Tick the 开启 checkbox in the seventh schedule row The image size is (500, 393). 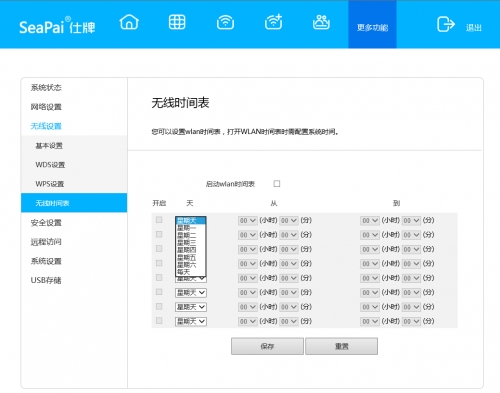tap(159, 306)
